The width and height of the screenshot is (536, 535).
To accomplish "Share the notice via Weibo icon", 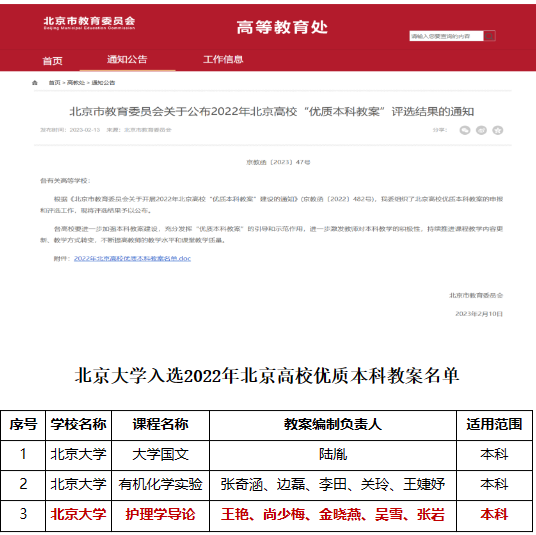I will (x=481, y=130).
